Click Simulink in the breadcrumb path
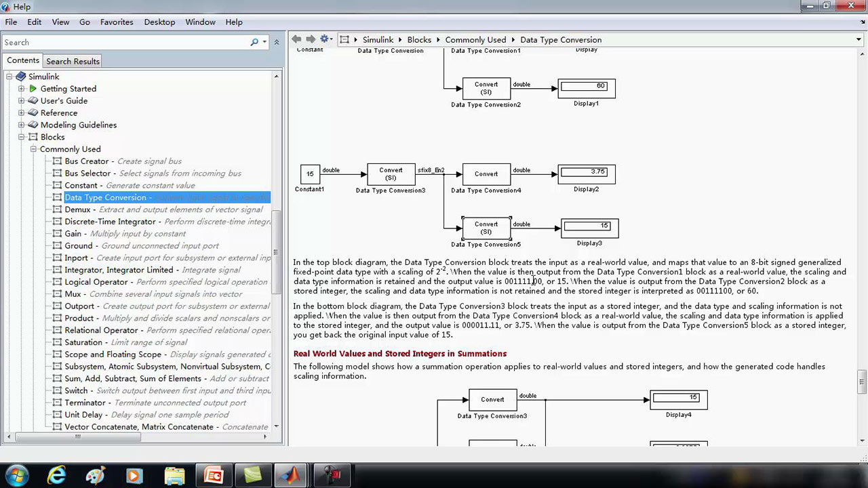The image size is (868, 488). [378, 39]
